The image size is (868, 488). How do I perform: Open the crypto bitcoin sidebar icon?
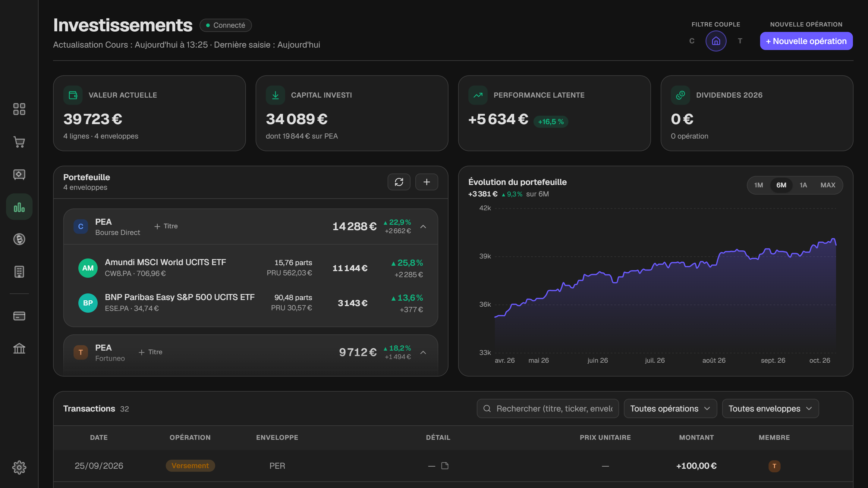pyautogui.click(x=19, y=239)
